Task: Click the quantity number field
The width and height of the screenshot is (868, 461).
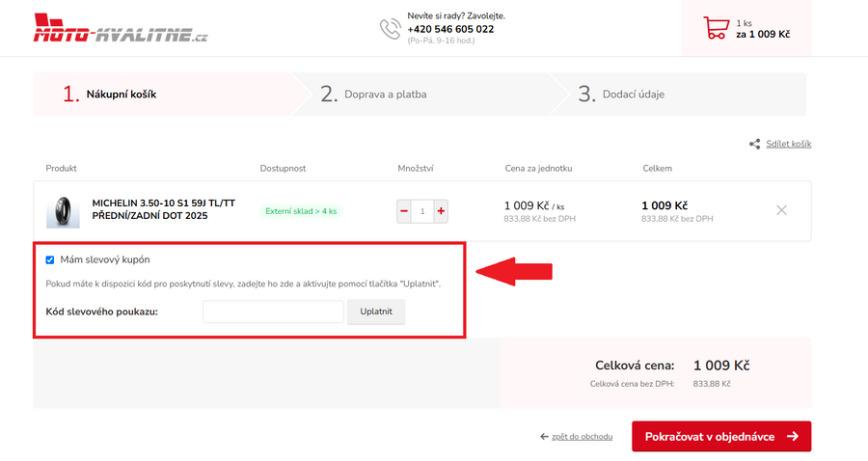Action: coord(421,210)
